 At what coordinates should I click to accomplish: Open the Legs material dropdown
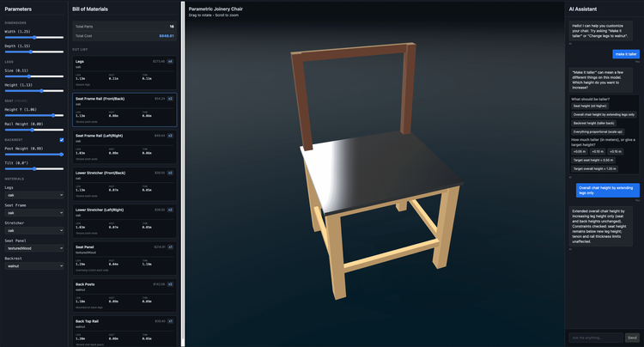point(33,194)
